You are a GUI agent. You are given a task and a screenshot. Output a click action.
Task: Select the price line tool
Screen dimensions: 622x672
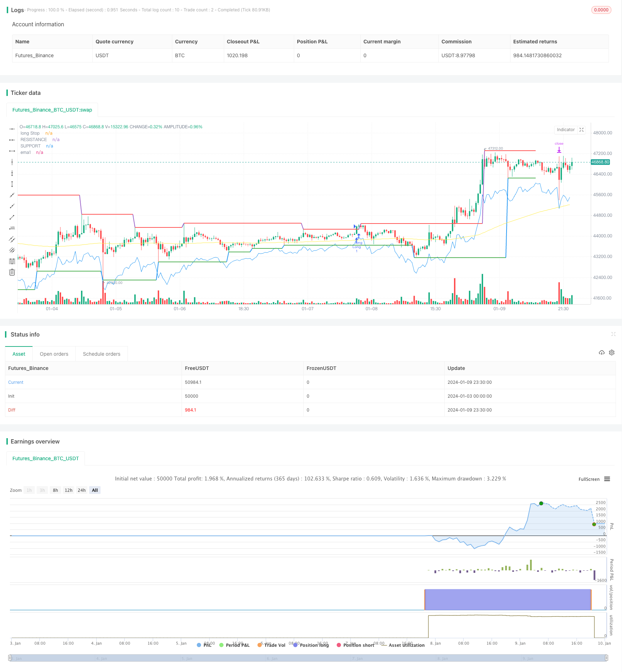12,228
